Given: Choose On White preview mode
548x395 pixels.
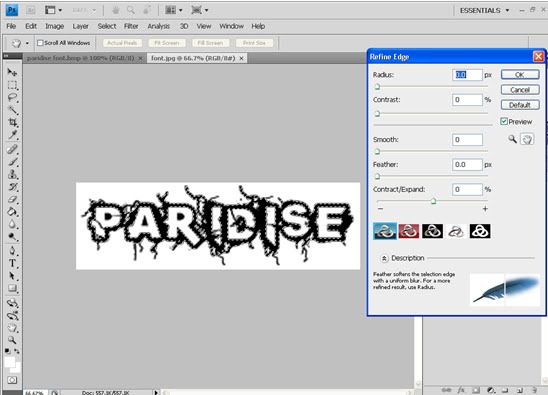Looking at the screenshot, I should (456, 231).
